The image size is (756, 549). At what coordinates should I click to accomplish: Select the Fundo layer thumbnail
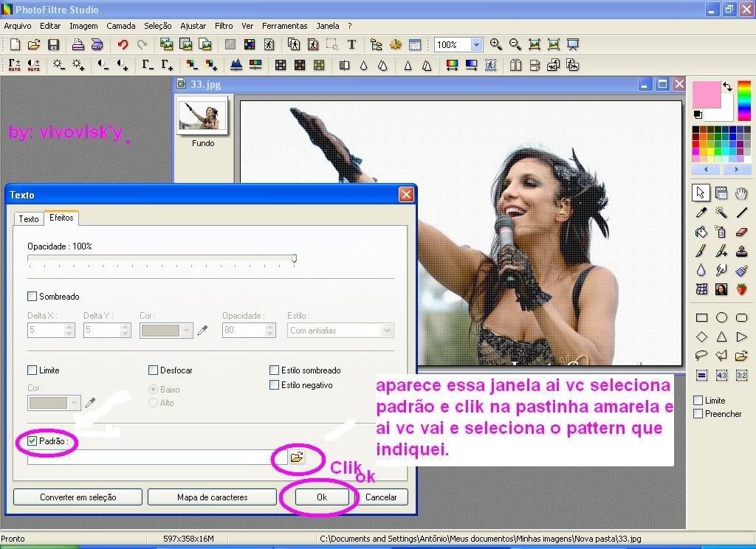(202, 117)
